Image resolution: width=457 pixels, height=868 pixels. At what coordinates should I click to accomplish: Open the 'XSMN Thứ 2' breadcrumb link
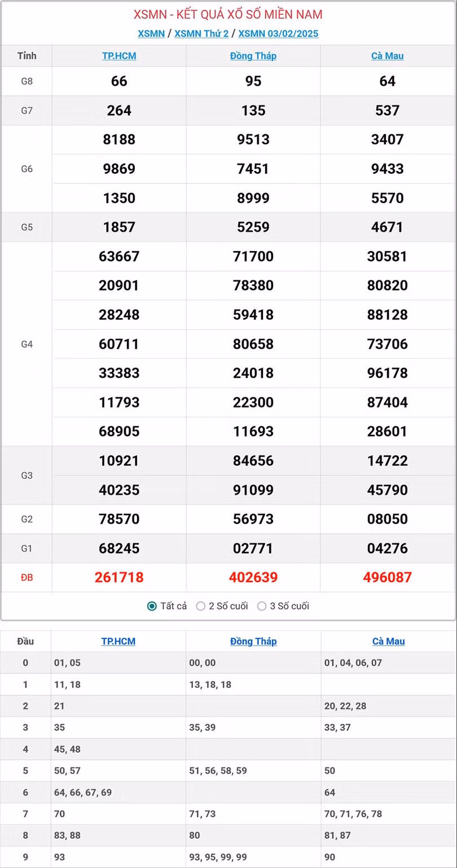point(201,33)
